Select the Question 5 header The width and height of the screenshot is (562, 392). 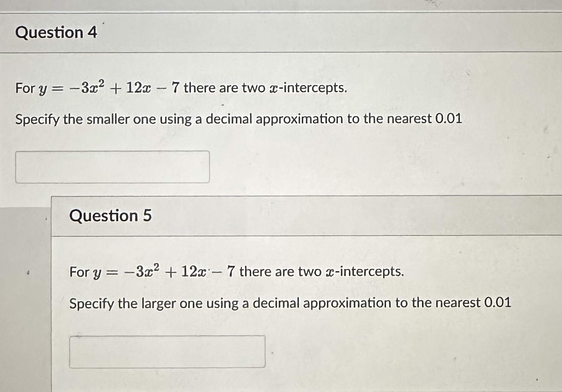[110, 216]
